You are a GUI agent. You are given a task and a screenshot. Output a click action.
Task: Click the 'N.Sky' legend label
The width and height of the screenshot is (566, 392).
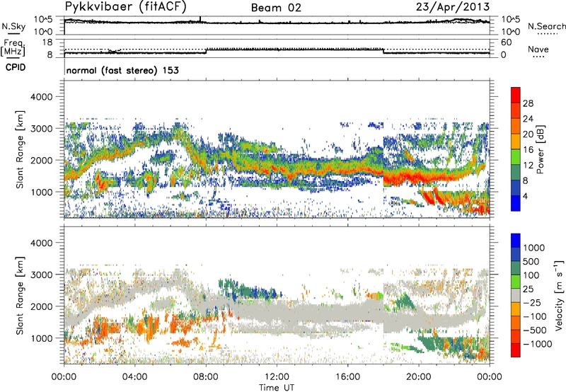point(13,26)
